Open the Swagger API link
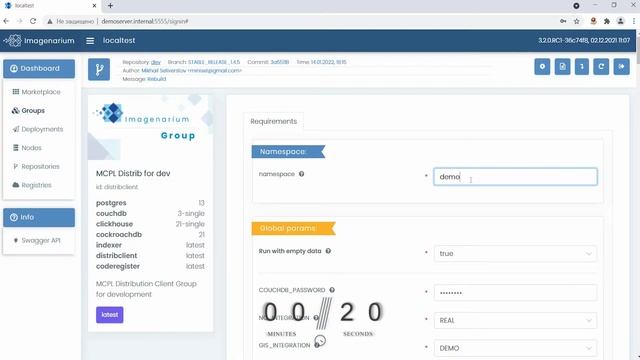This screenshot has height=360, width=640. (37, 240)
